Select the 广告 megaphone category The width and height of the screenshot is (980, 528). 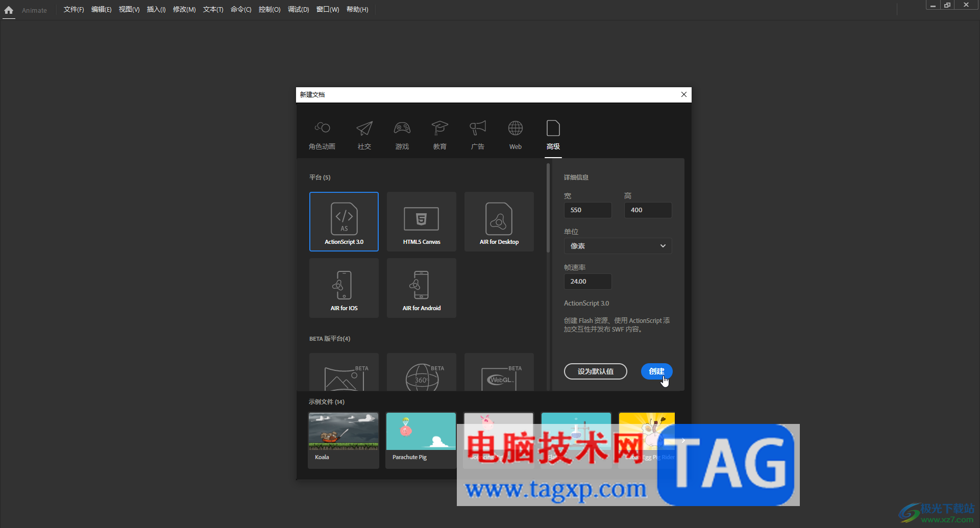tap(478, 135)
